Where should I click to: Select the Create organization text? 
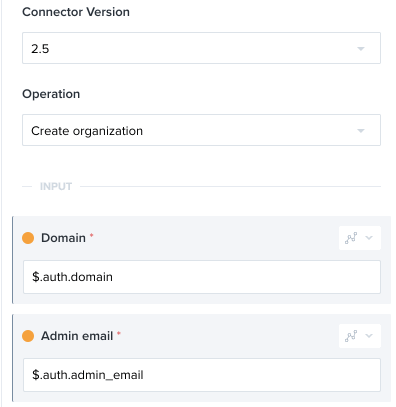point(87,131)
